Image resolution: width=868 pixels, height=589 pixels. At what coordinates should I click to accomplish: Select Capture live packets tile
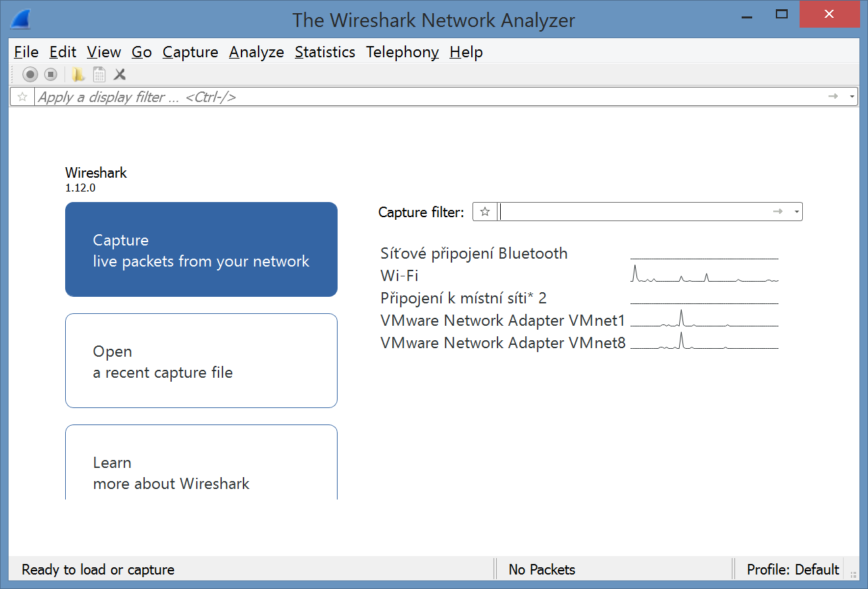point(201,249)
